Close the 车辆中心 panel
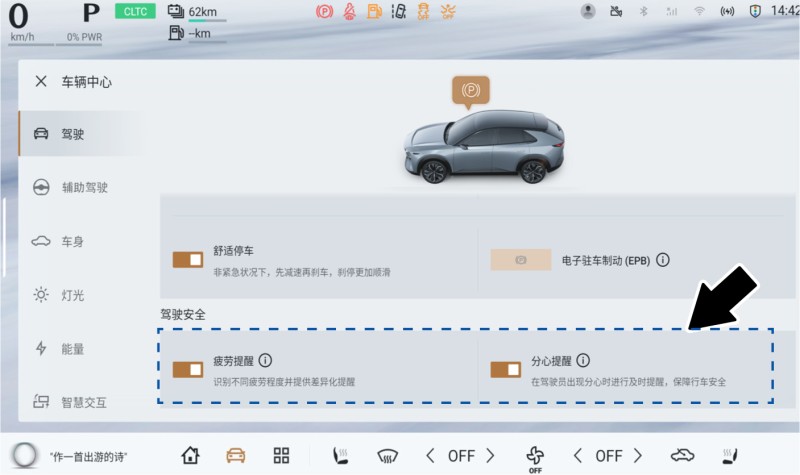This screenshot has width=800, height=475. coord(41,81)
